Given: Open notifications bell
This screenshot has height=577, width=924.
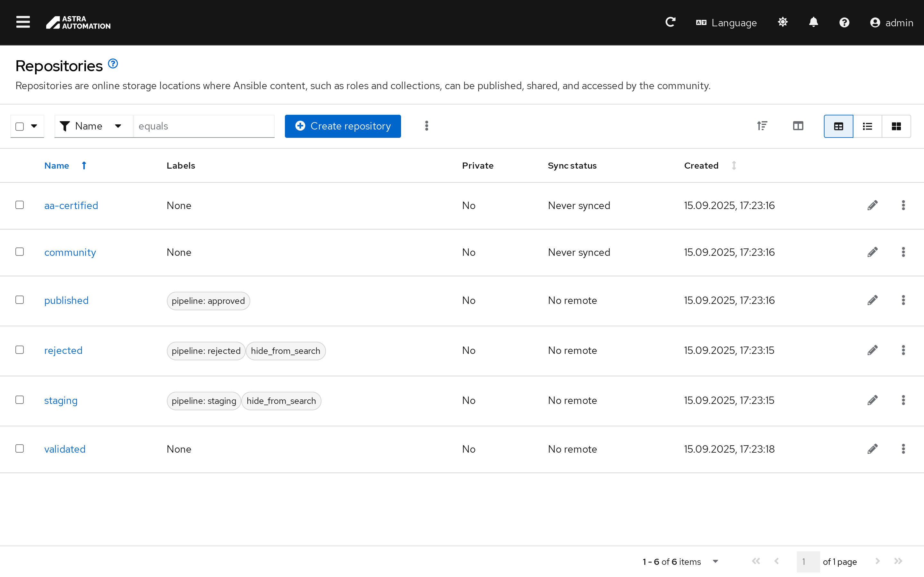Looking at the screenshot, I should pos(813,22).
